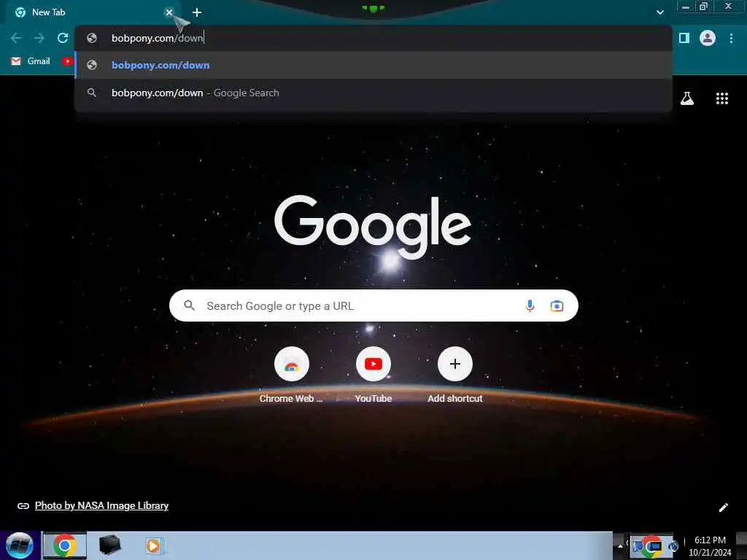Click the Chrome taskbar icon
Image resolution: width=747 pixels, height=560 pixels.
click(x=65, y=545)
